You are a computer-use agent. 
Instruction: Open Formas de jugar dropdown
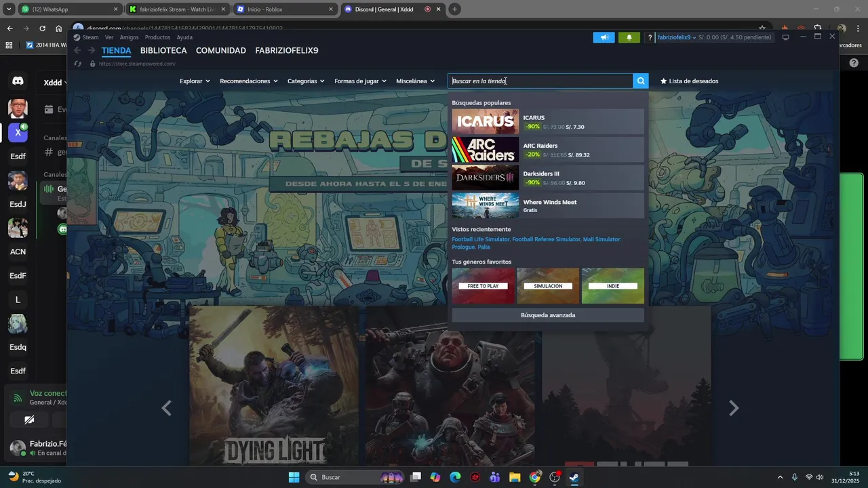tap(360, 81)
